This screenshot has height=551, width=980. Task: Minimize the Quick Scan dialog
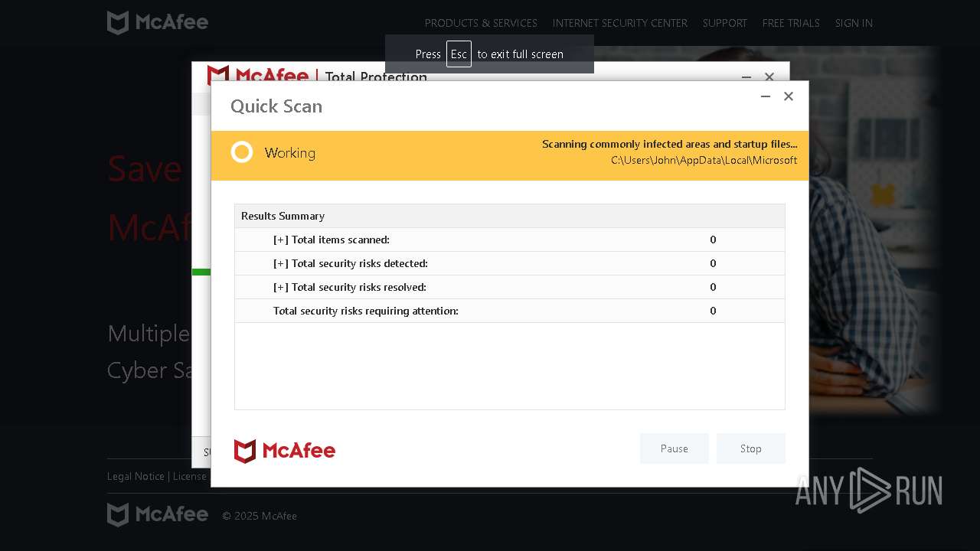tap(765, 96)
